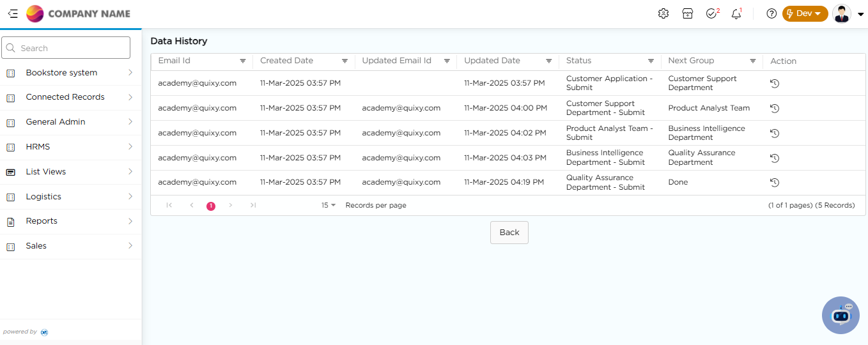Click history icon for Quality Assurance Department row

coord(774,183)
